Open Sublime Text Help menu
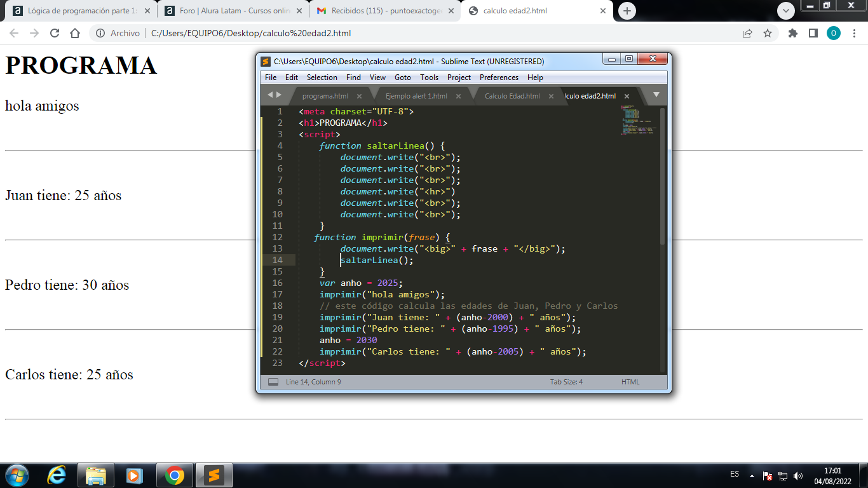868x488 pixels. click(x=535, y=78)
